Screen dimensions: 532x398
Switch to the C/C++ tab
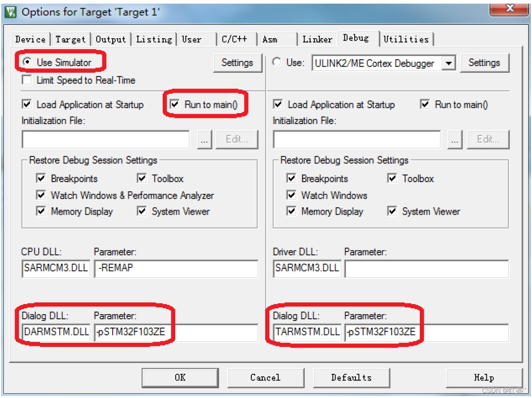(237, 39)
